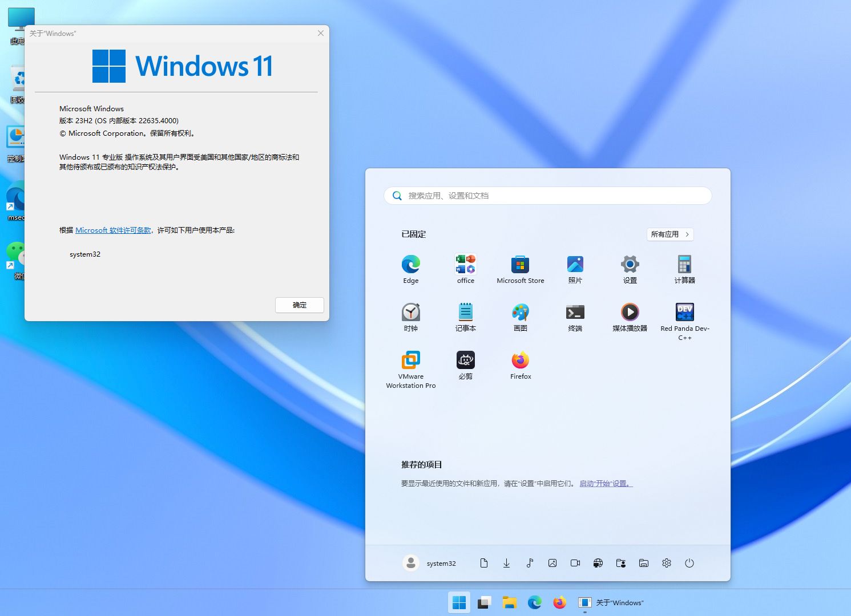
Task: Open the system32 user account menu
Action: click(429, 563)
